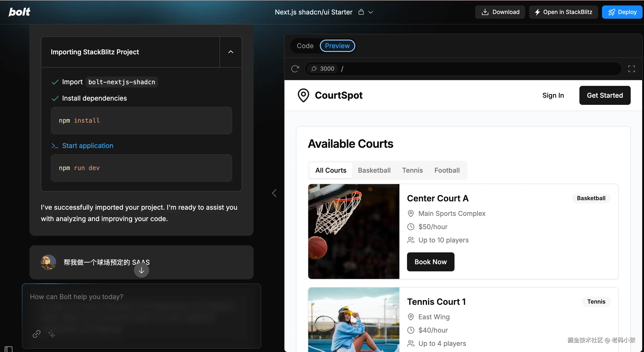Image resolution: width=644 pixels, height=352 pixels.
Task: Expand the Start application step
Action: click(87, 146)
